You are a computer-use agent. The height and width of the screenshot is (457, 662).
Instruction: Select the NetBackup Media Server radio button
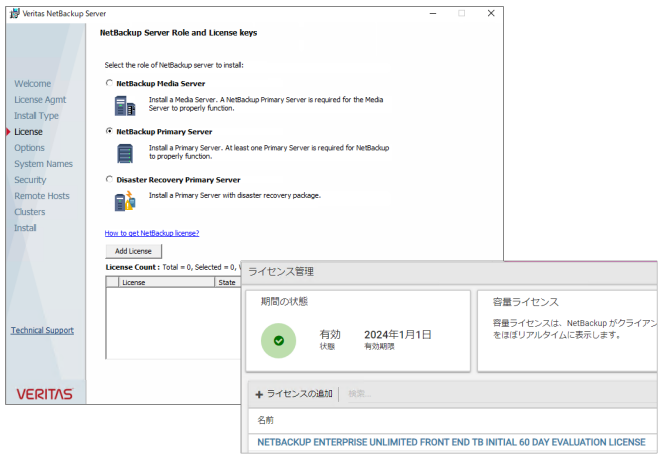[x=109, y=83]
